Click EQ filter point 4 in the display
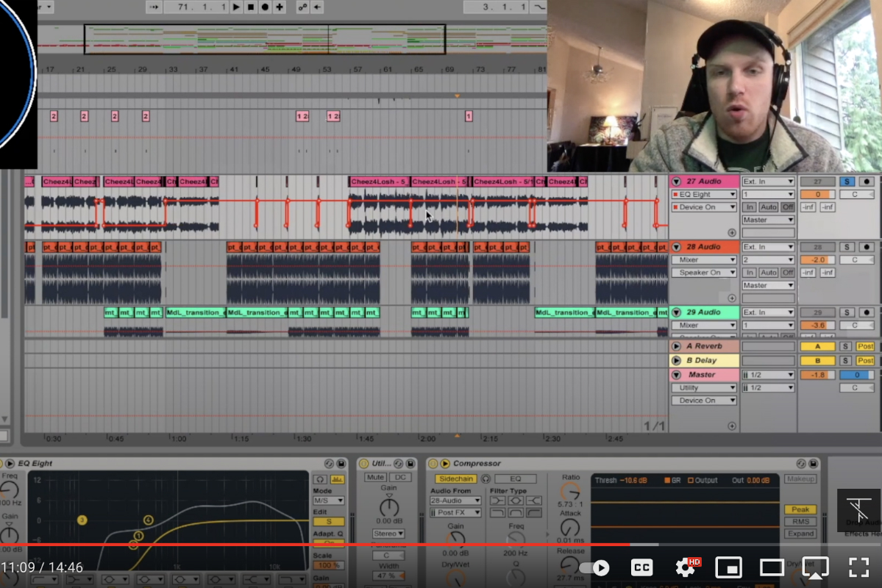Image resolution: width=882 pixels, height=588 pixels. coord(148,520)
